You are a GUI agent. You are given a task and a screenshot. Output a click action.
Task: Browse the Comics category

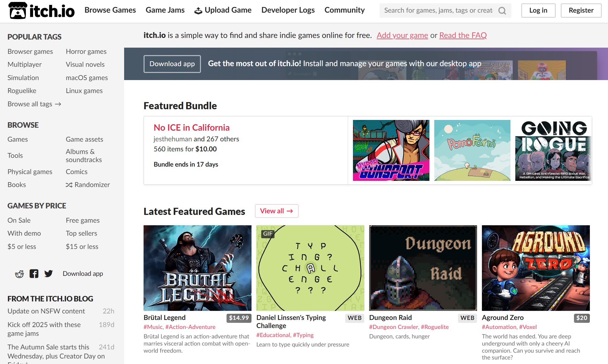tap(76, 172)
